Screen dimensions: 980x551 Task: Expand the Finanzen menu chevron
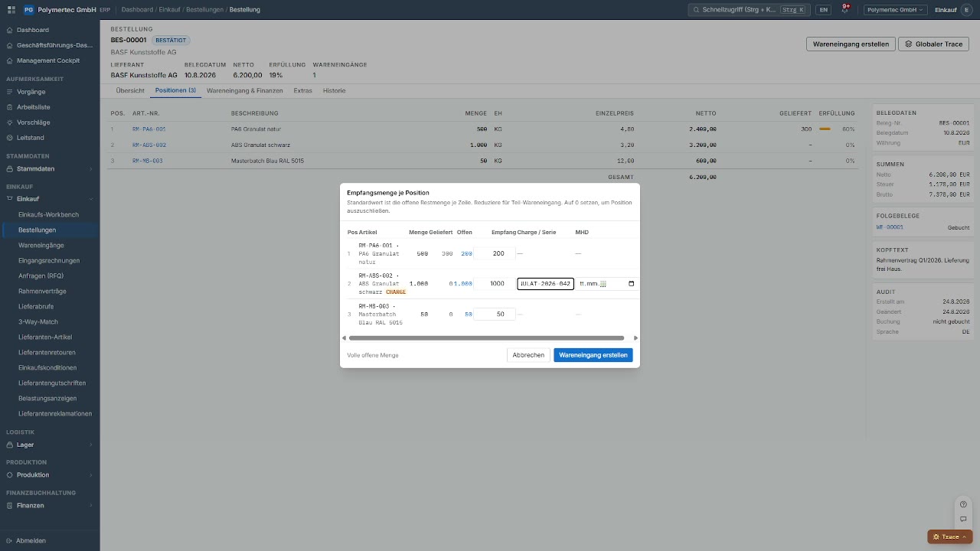point(91,506)
